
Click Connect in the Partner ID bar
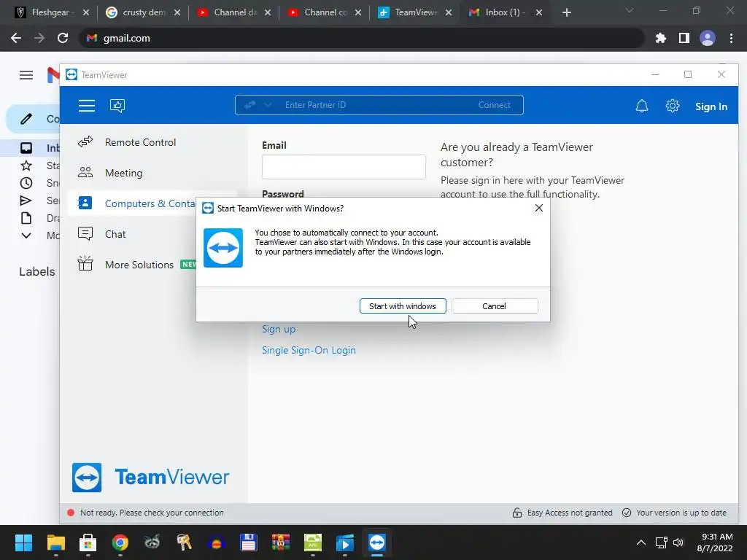pos(495,105)
